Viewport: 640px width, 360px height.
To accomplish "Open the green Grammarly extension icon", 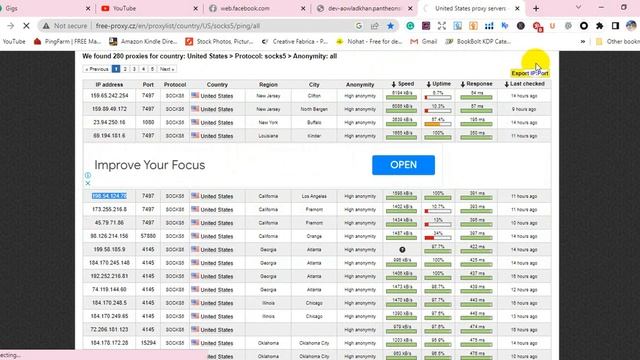I will (410, 26).
